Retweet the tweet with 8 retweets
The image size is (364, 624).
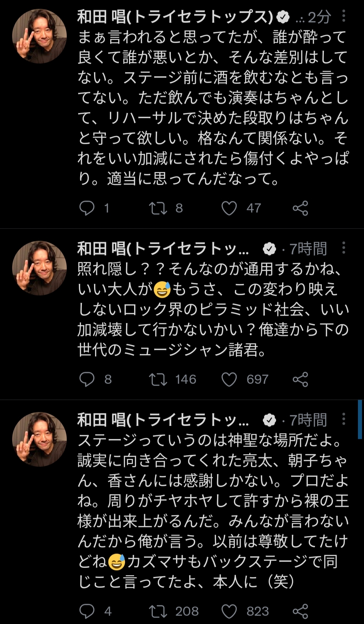pyautogui.click(x=158, y=208)
